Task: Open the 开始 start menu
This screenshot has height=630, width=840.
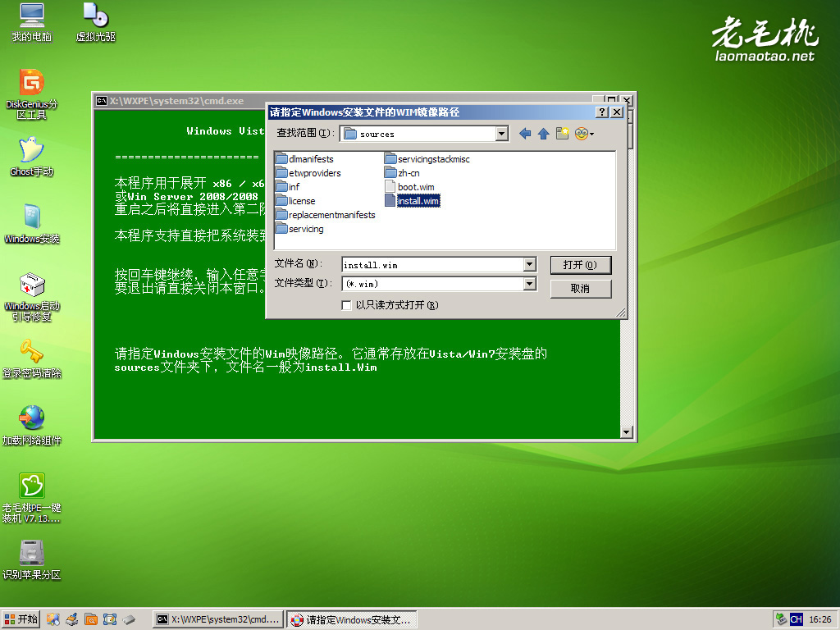Action: [21, 620]
